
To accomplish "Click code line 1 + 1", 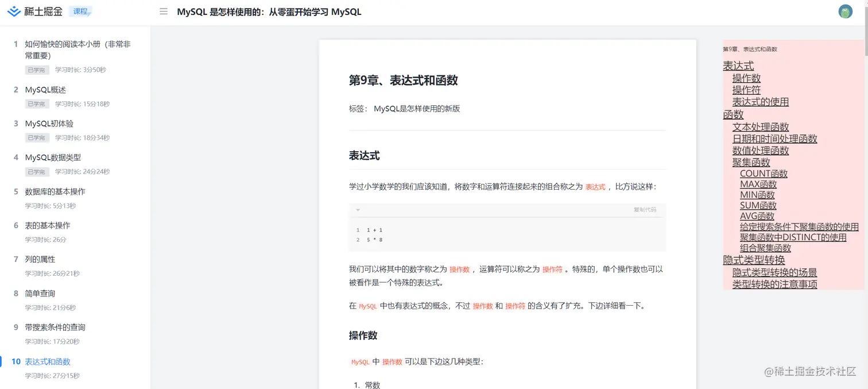I will (375, 230).
